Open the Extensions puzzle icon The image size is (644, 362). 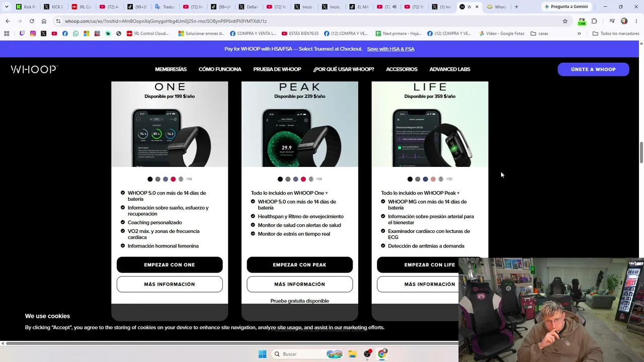click(x=594, y=21)
